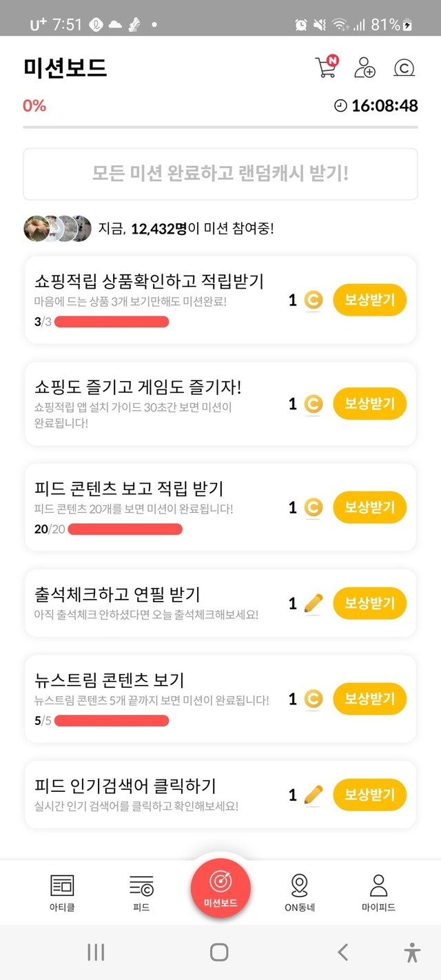This screenshot has width=441, height=980.
Task: Claim reward for 쇼핑적립 상품확인하고 적립받기
Action: [369, 300]
